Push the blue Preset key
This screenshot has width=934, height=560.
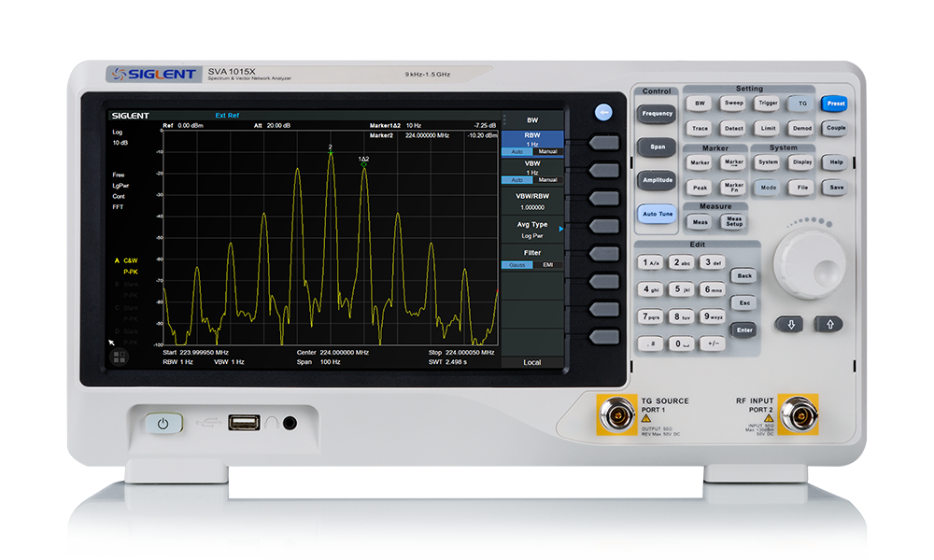coord(835,104)
